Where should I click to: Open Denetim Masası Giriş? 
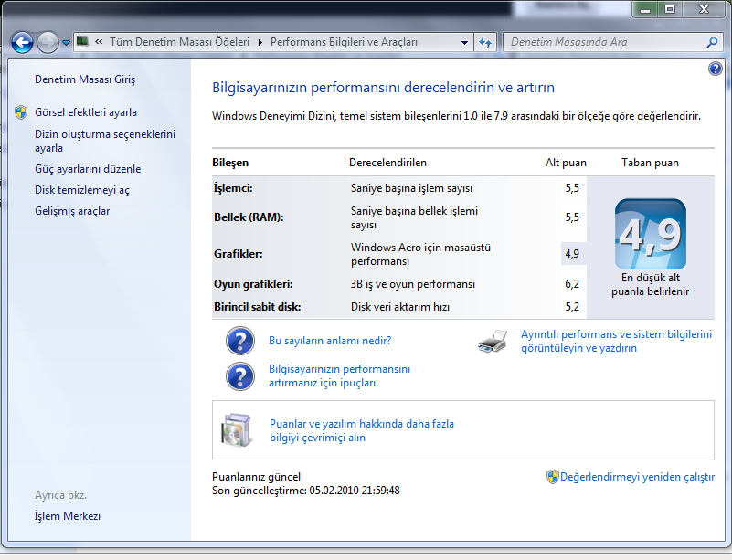85,79
